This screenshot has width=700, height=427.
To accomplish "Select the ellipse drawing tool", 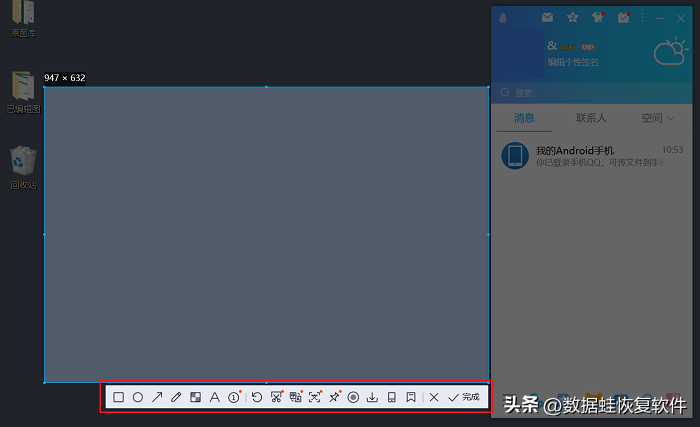I will (x=138, y=397).
